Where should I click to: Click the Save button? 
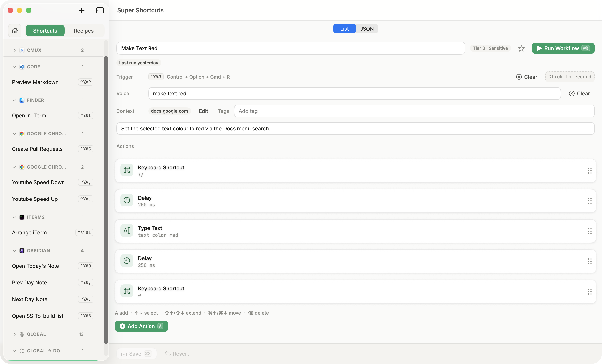137,354
